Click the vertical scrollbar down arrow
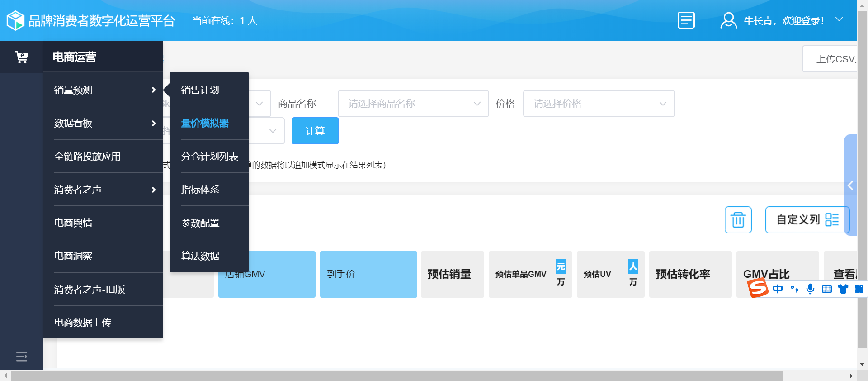The image size is (868, 381). [862, 364]
